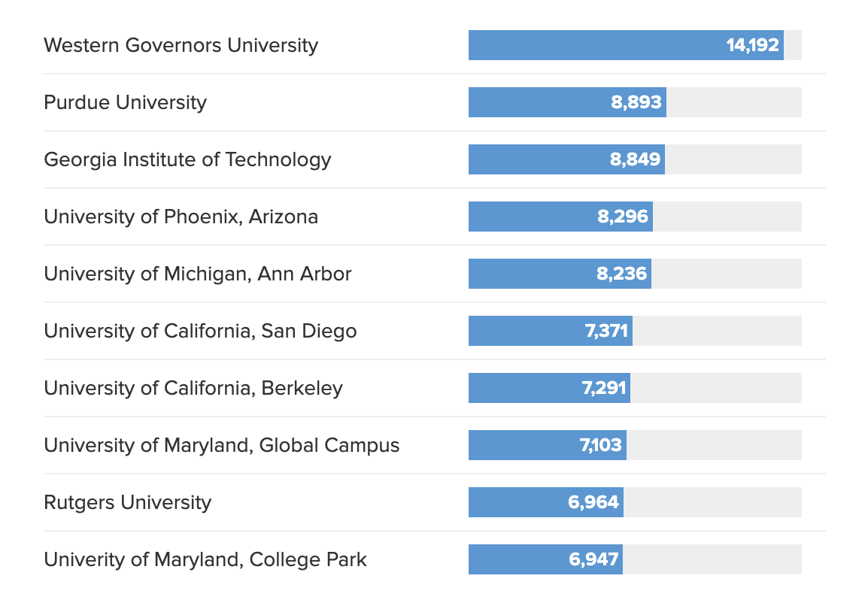Viewport: 868px width, 609px height.
Task: Click the bar with value 8,236
Action: [x=560, y=274]
